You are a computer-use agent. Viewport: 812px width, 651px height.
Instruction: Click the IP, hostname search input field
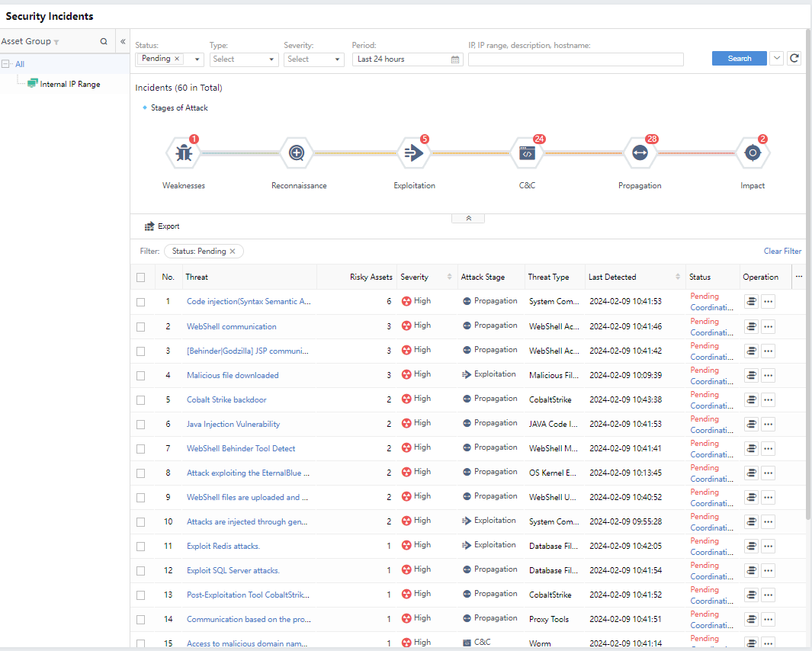[x=576, y=59]
